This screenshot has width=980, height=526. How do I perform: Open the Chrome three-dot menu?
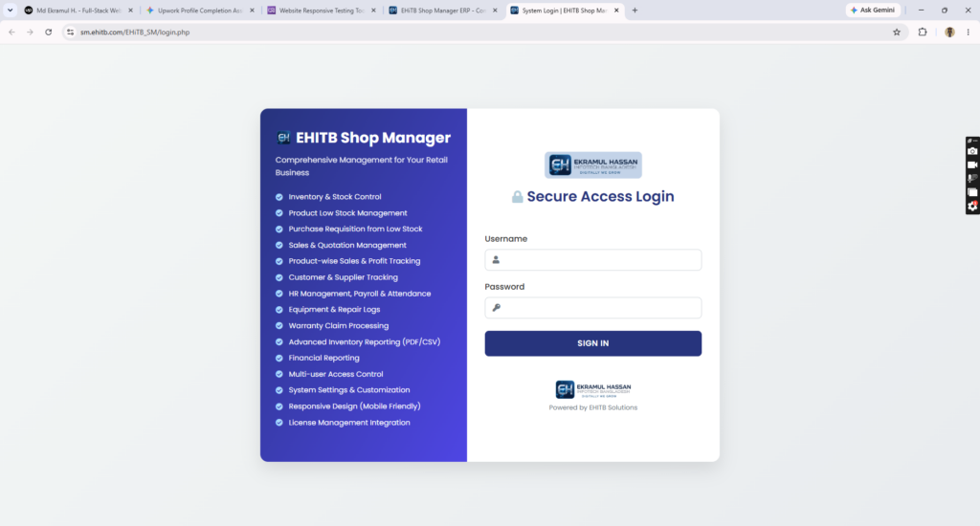pyautogui.click(x=969, y=32)
